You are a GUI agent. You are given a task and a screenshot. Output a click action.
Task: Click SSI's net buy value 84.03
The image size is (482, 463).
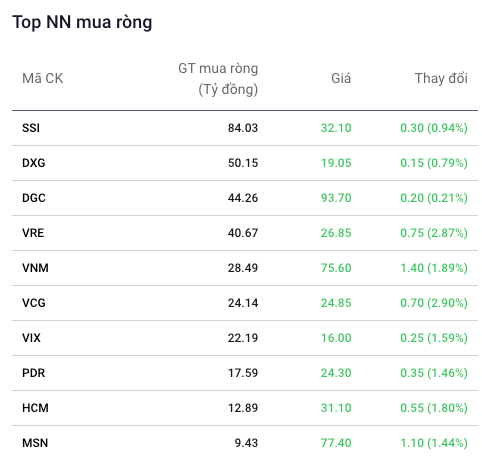[243, 128]
